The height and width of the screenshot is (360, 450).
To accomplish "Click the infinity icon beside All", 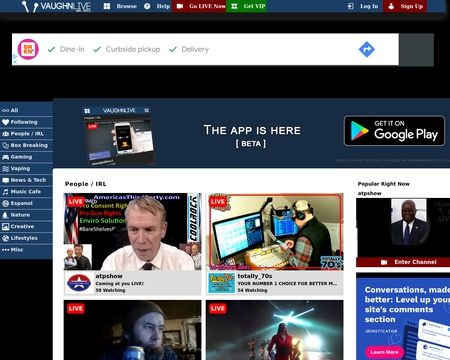I will (5, 110).
